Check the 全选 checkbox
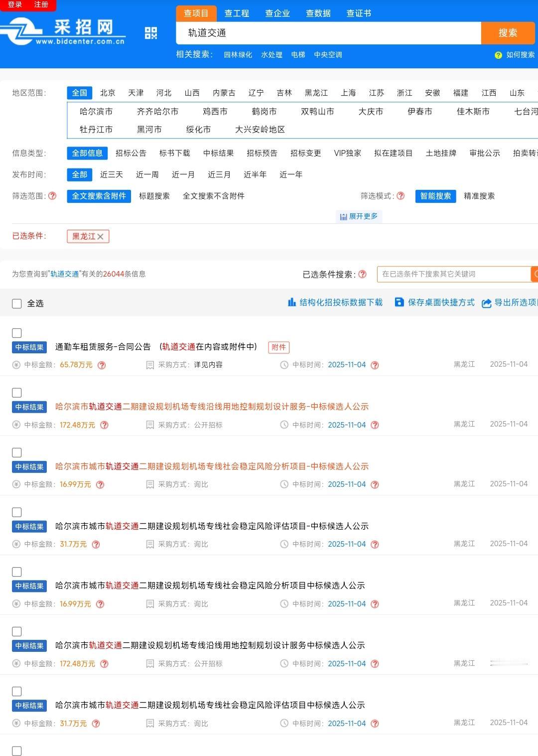This screenshot has height=756, width=538. click(16, 303)
